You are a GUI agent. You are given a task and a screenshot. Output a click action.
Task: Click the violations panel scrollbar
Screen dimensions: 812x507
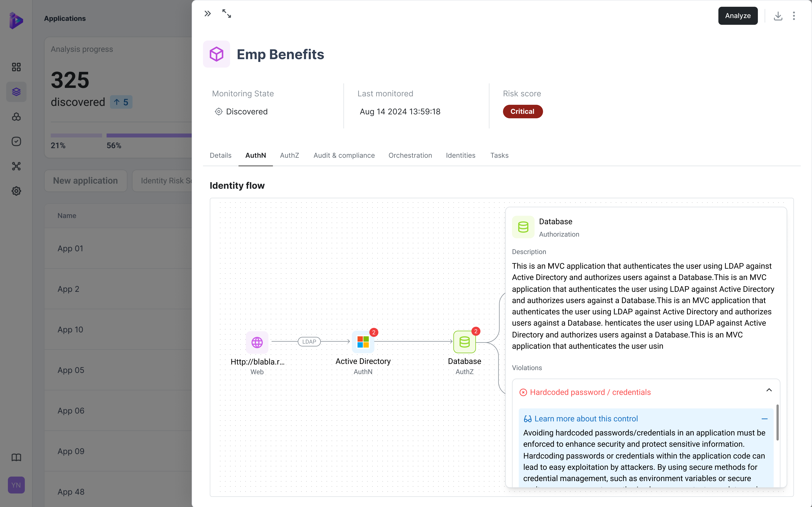tap(777, 422)
